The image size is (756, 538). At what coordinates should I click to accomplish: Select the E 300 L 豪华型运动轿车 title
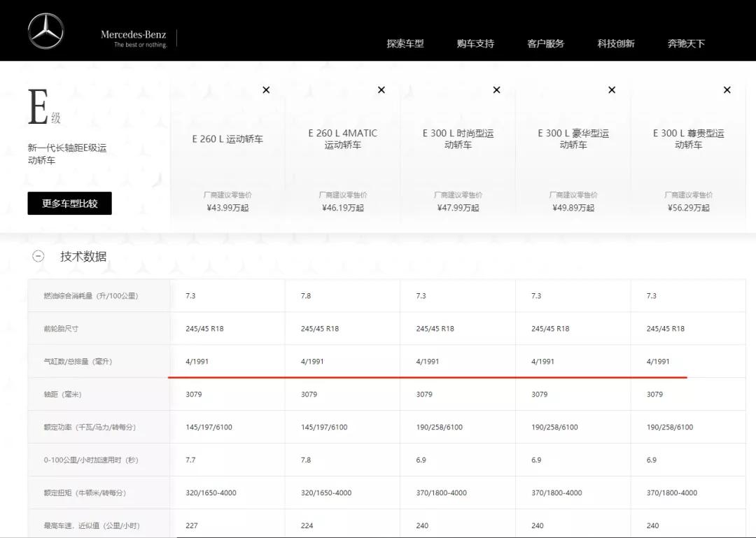click(x=573, y=139)
